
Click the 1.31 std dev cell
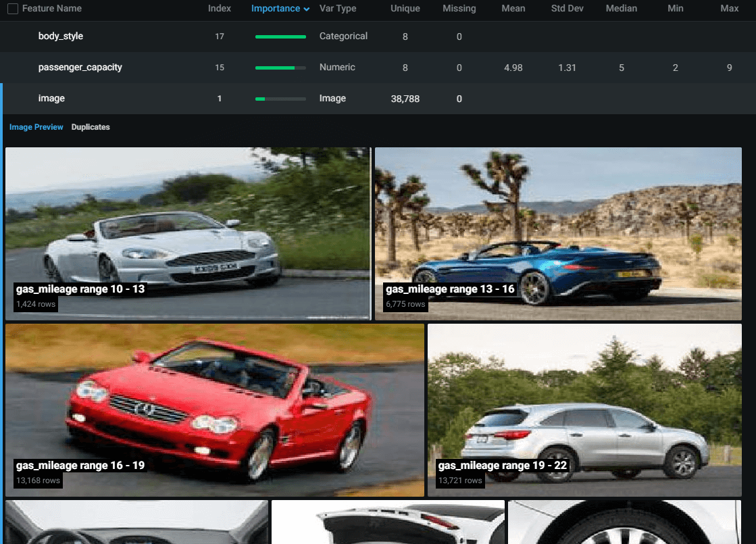click(x=567, y=68)
